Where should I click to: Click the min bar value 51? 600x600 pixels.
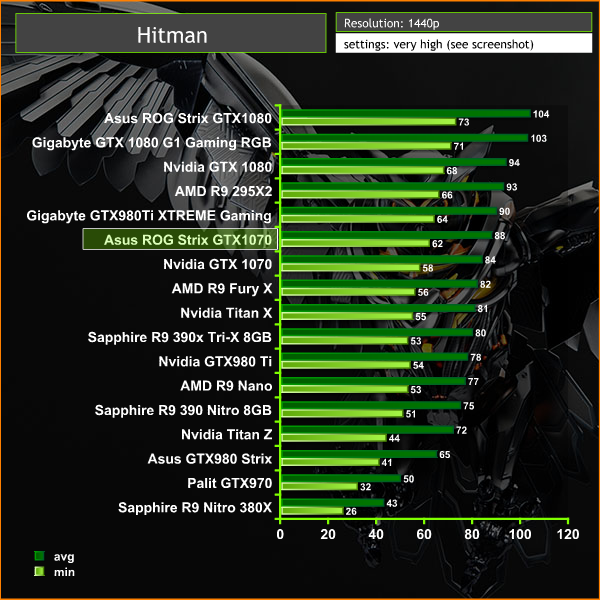[411, 414]
